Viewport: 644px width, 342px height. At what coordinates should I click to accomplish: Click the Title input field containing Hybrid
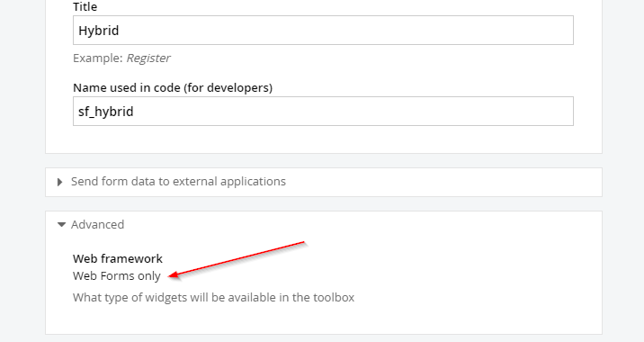pyautogui.click(x=323, y=31)
